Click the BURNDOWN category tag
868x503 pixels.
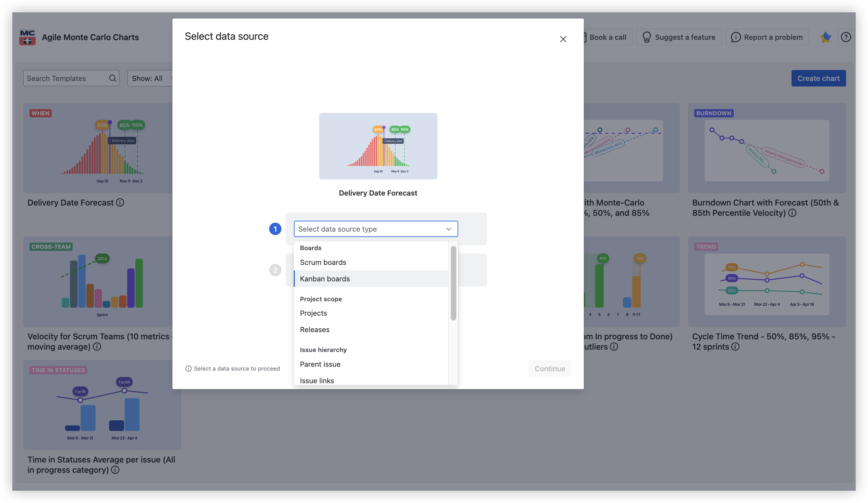pos(713,114)
